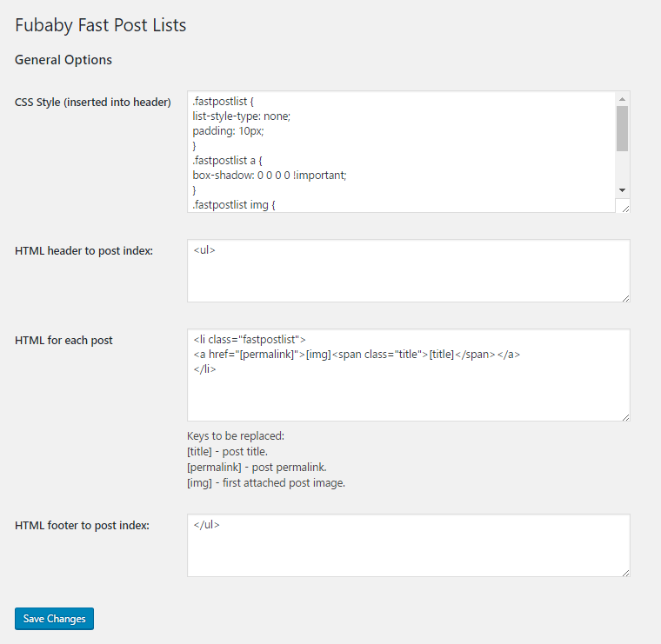Click the CSS textarea scroll up arrow
The height and width of the screenshot is (644, 661).
coord(622,99)
